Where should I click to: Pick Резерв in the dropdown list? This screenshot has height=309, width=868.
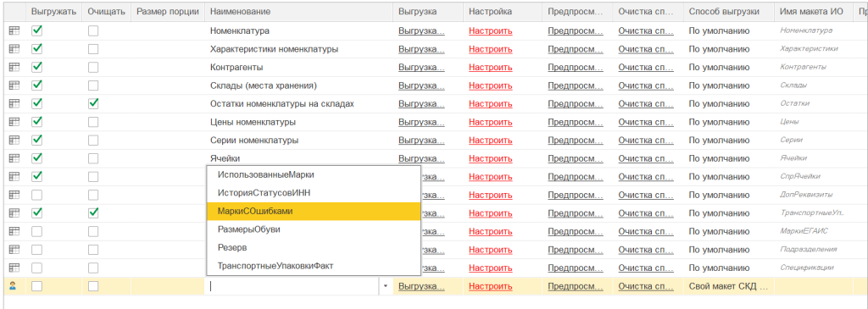(314, 248)
